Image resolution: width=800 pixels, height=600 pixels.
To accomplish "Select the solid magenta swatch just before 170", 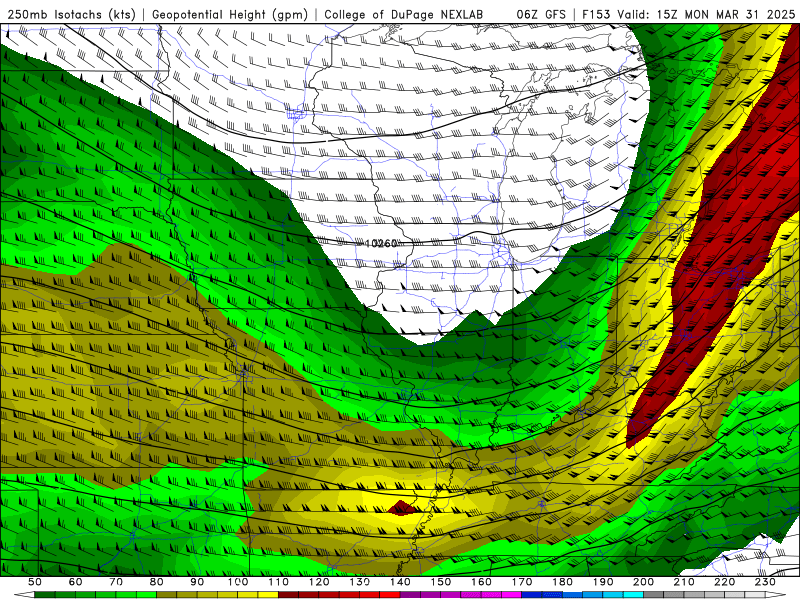I will 512,595.
